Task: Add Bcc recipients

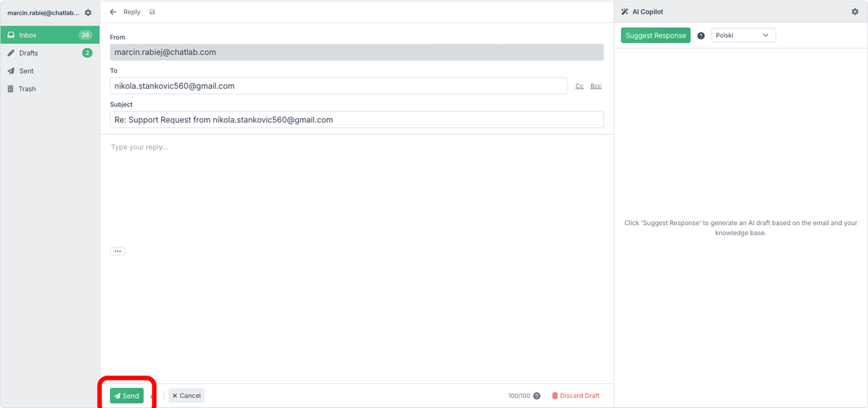Action: coord(596,86)
